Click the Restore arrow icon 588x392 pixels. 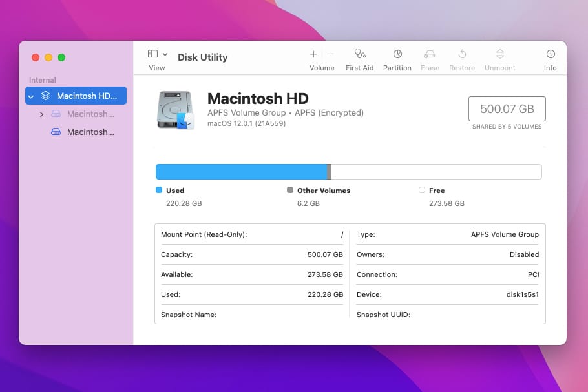[462, 54]
